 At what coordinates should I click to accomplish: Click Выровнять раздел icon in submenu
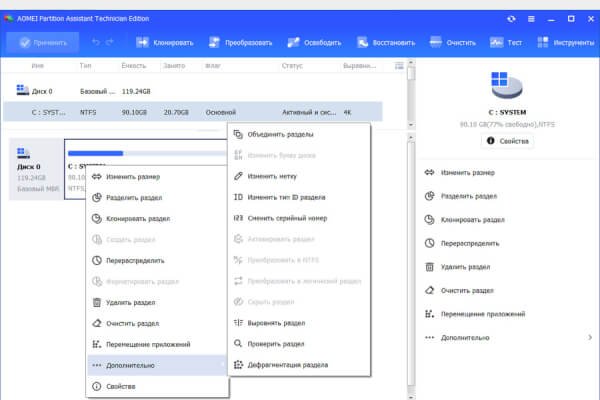tap(238, 323)
